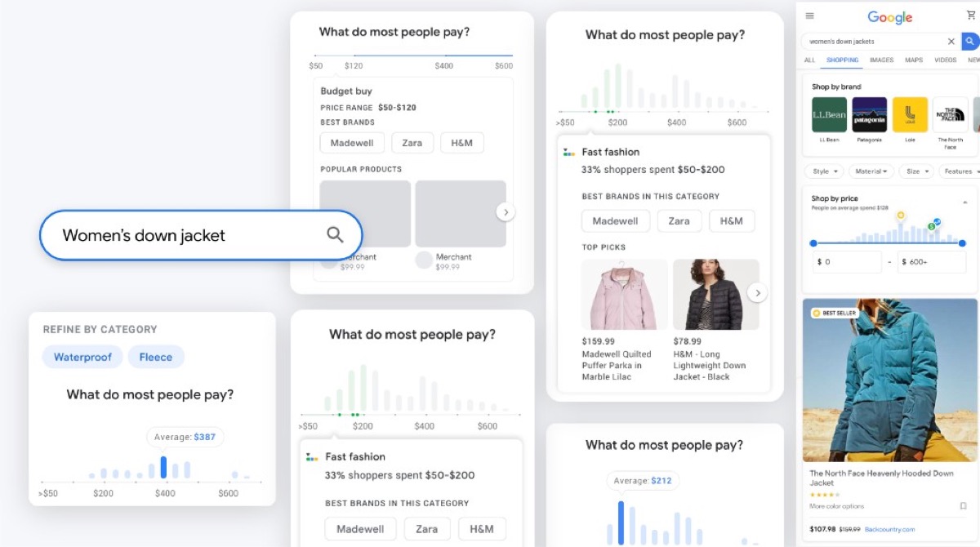
Task: Switch to the Images tab
Action: (x=880, y=60)
